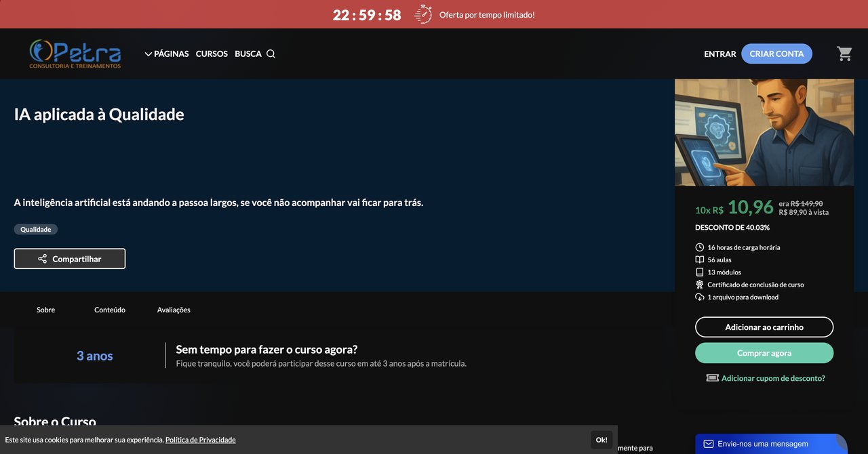
Task: Click the certificate badge icon
Action: tap(700, 285)
